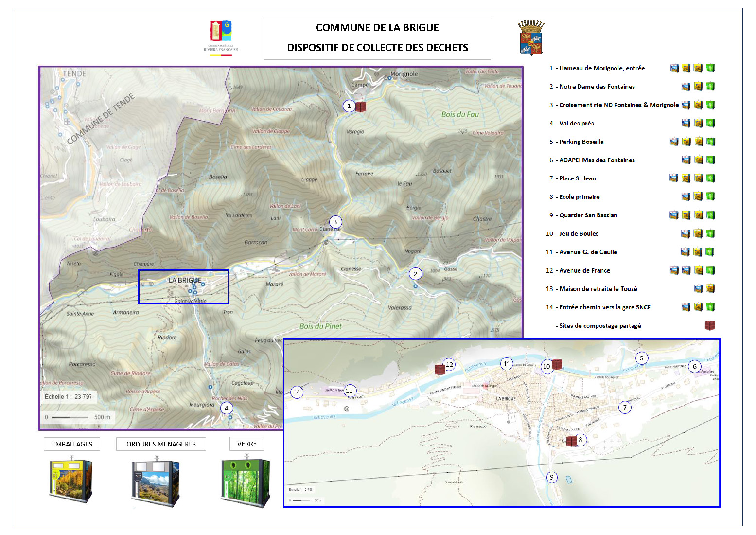Image resolution: width=756 pixels, height=535 pixels.
Task: Select marker 9 on the inset village map
Action: tap(551, 477)
